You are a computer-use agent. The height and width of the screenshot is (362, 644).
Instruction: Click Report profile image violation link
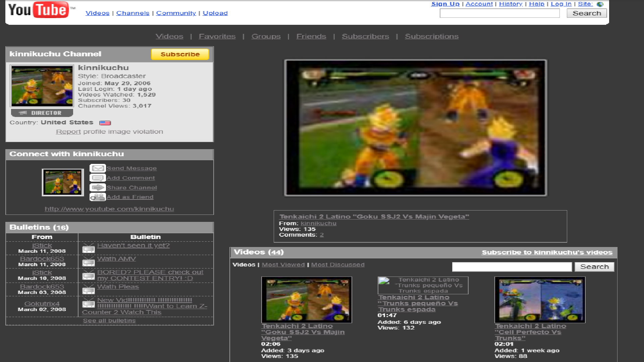[x=68, y=132]
